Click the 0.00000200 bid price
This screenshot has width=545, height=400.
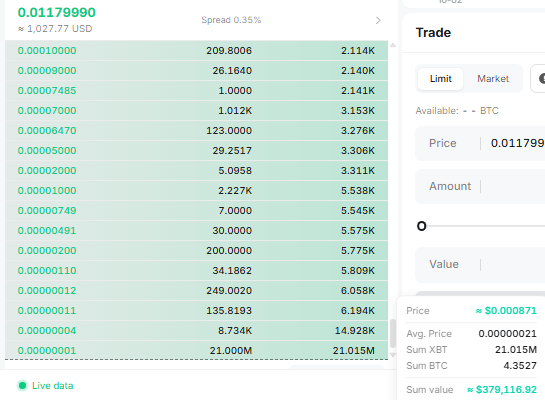[47, 251]
